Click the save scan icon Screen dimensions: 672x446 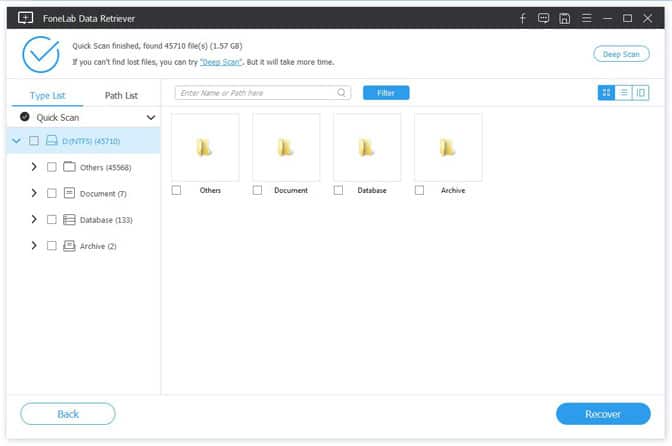point(564,18)
